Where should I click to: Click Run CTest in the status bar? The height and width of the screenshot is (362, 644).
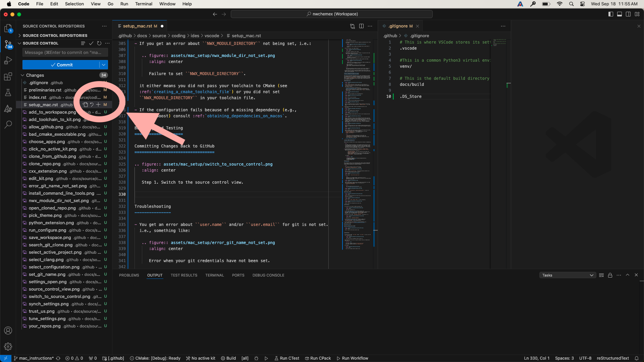click(x=287, y=358)
